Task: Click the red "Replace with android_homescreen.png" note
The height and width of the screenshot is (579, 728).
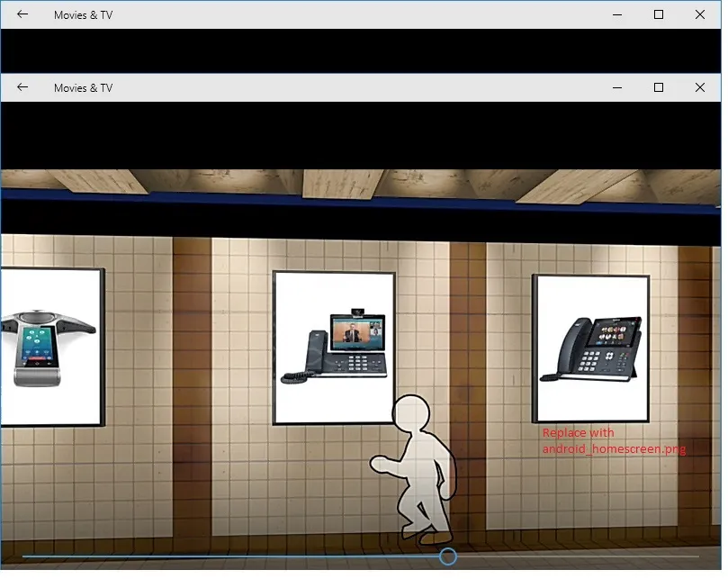Action: tap(613, 440)
